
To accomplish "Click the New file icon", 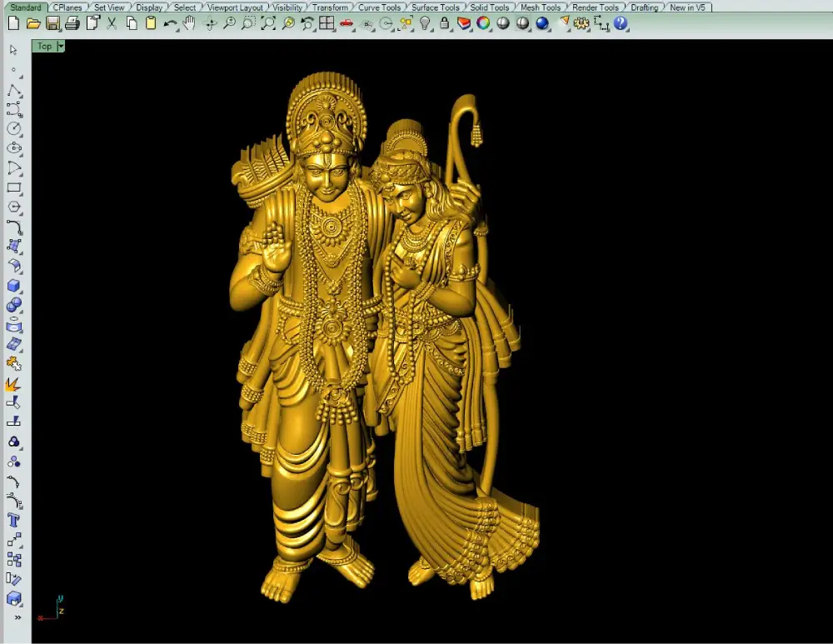I will (14, 23).
